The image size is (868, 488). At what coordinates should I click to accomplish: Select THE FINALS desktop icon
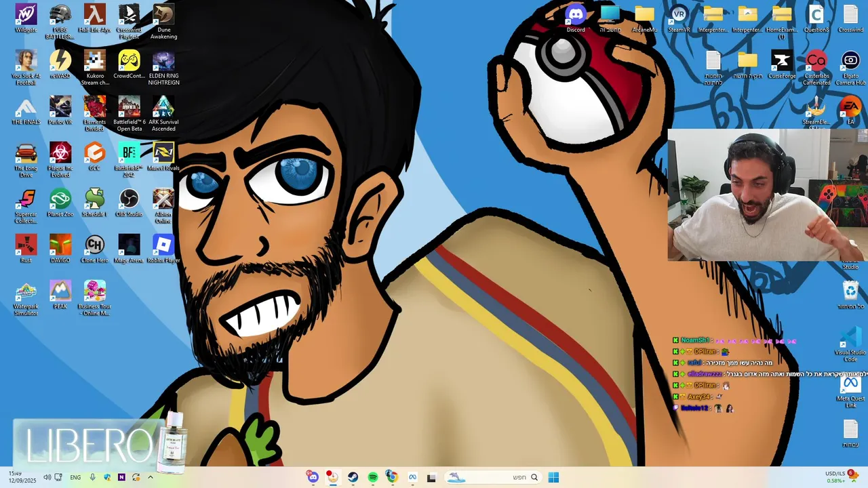click(x=26, y=110)
